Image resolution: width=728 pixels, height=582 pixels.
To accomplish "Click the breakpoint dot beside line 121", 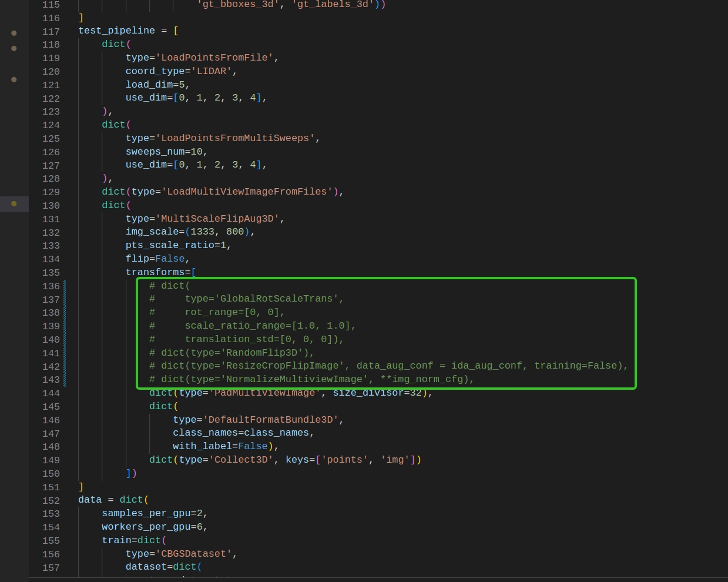I will tap(14, 79).
